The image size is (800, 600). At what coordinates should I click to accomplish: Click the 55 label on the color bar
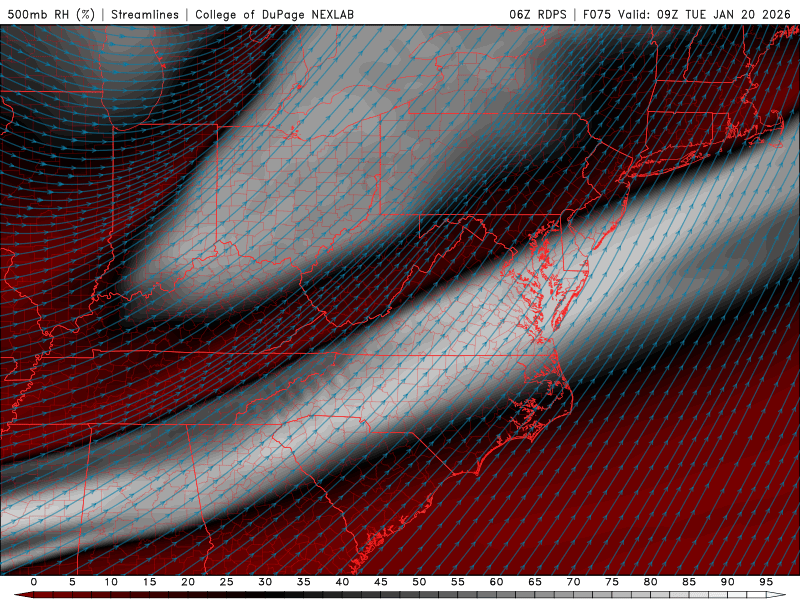pyautogui.click(x=458, y=582)
